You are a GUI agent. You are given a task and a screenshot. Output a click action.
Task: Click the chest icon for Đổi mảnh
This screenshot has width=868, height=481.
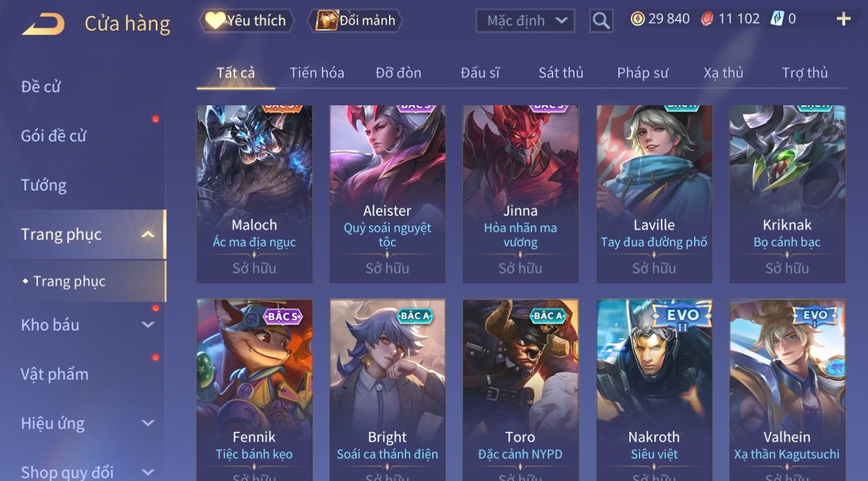[326, 21]
